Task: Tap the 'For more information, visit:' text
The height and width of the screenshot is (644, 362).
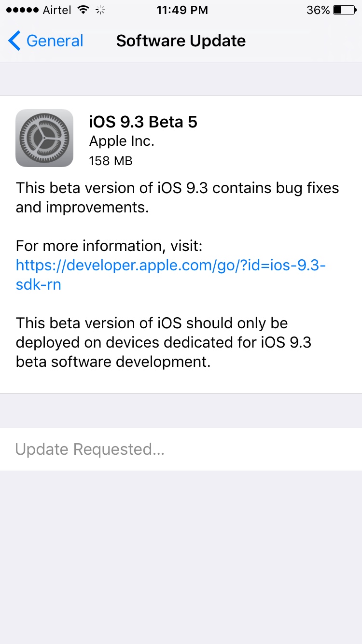Action: click(109, 246)
